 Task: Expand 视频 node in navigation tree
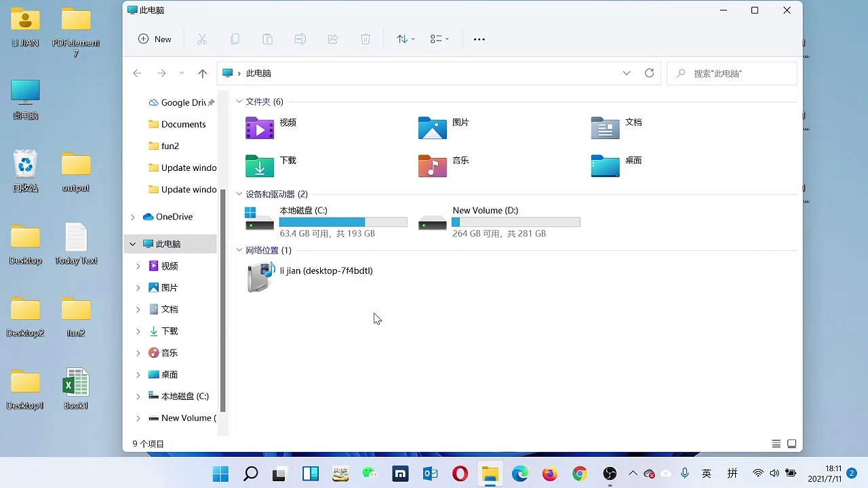coord(138,266)
